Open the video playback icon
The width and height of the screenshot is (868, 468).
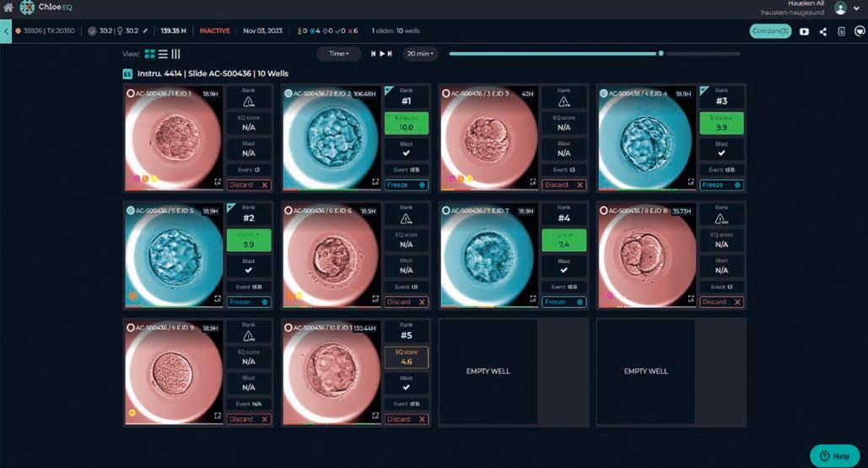[804, 31]
